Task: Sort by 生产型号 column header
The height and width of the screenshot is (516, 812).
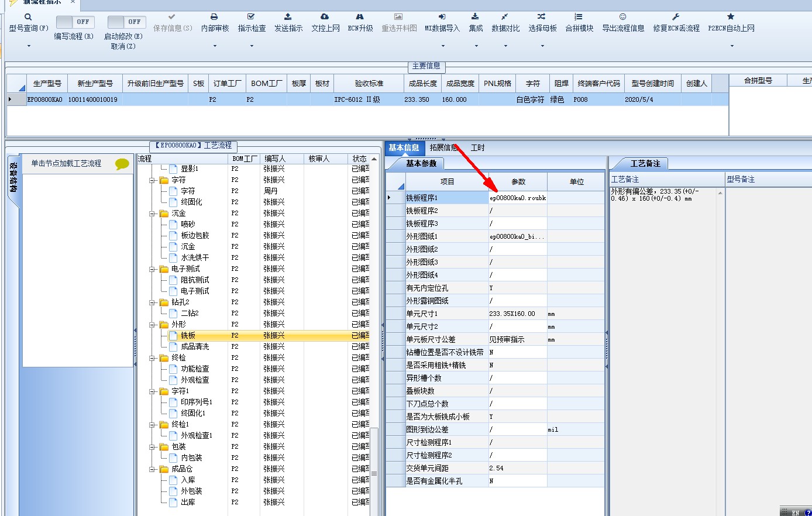Action: tap(47, 84)
